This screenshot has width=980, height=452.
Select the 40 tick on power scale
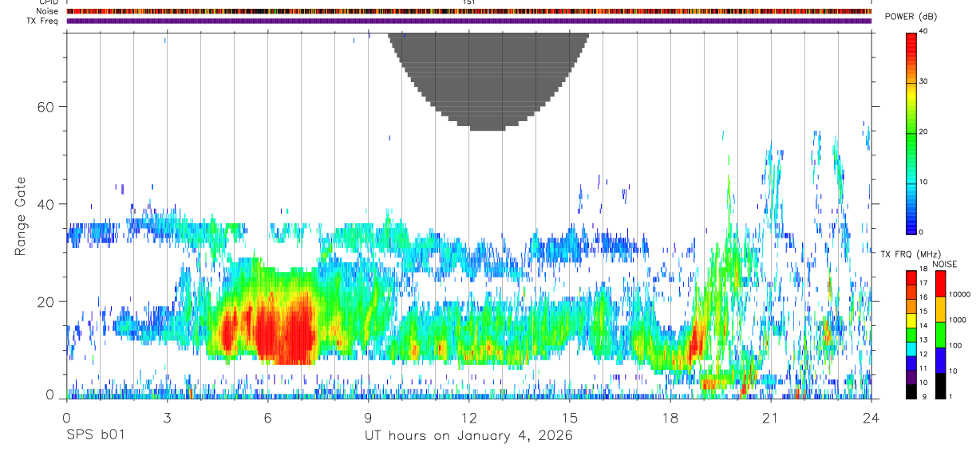(923, 31)
